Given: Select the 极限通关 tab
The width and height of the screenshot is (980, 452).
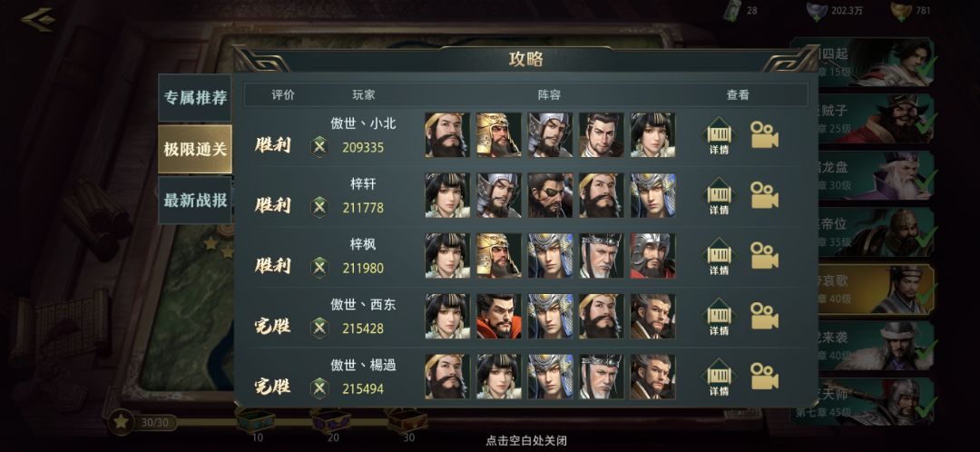Looking at the screenshot, I should (x=195, y=150).
